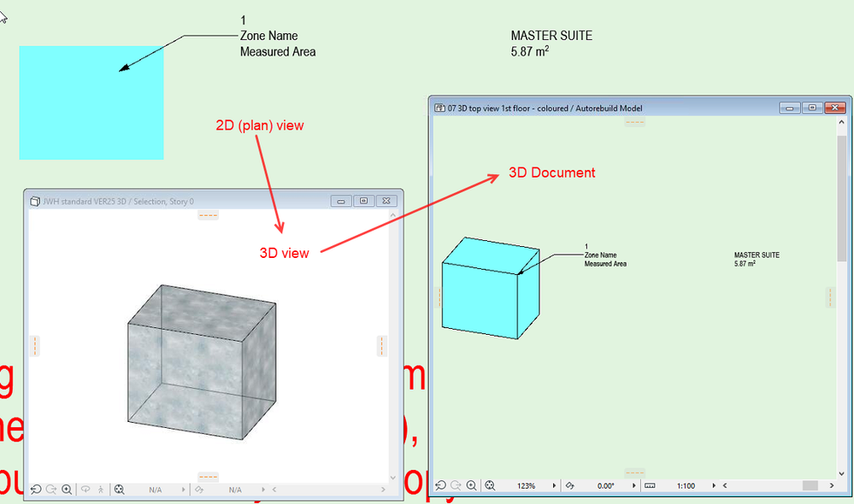The width and height of the screenshot is (854, 504).
Task: Maximize the 07 3D top view window
Action: tap(812, 108)
